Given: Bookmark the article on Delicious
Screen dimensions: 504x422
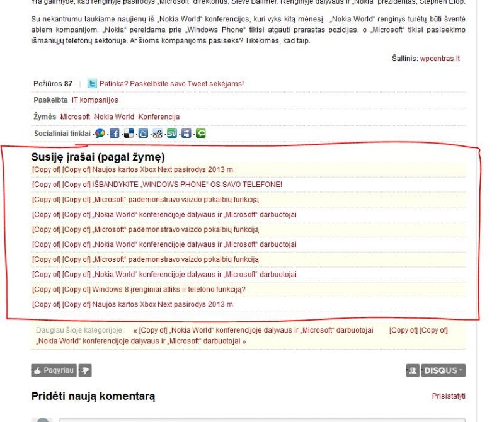Looking at the screenshot, I should (x=129, y=133).
